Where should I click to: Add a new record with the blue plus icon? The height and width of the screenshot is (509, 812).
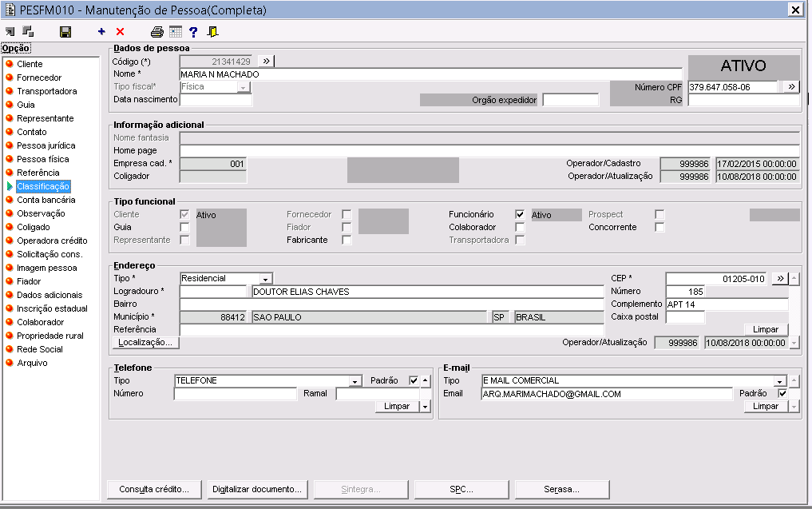[101, 32]
